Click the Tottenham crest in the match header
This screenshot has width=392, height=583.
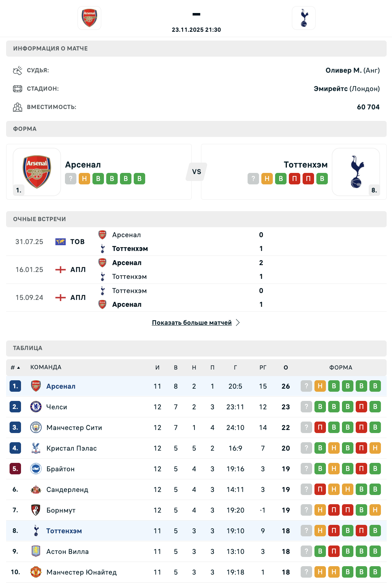pos(304,18)
